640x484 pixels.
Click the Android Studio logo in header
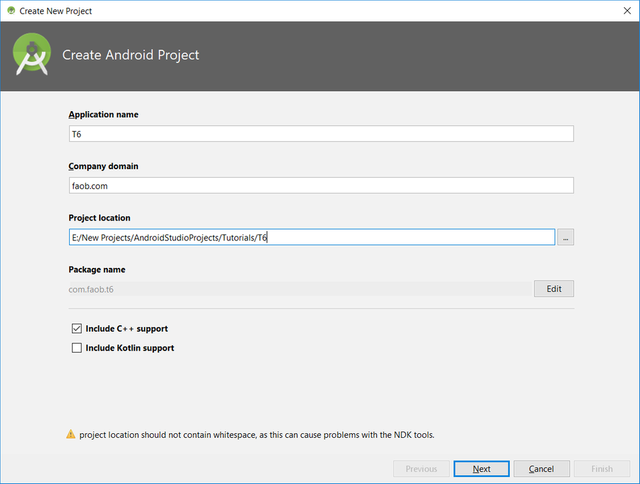pos(32,54)
